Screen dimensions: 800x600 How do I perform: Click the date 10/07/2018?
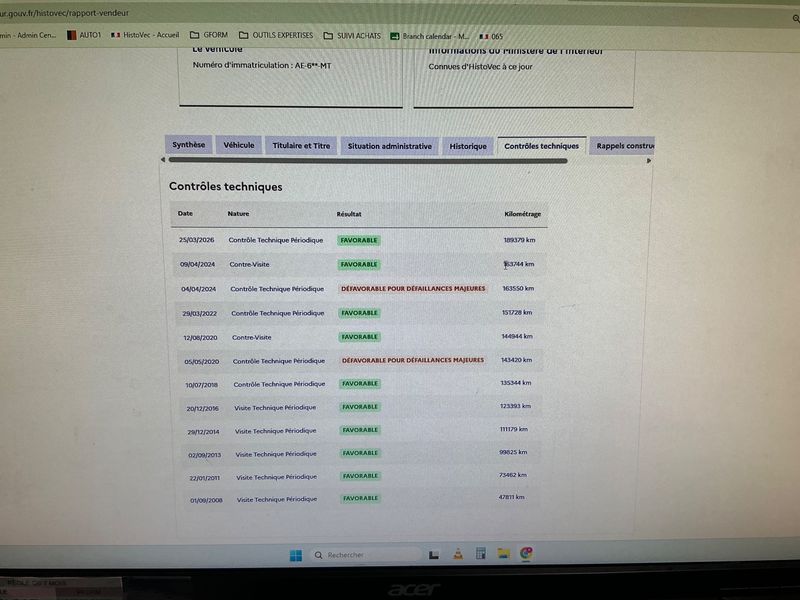(x=202, y=385)
